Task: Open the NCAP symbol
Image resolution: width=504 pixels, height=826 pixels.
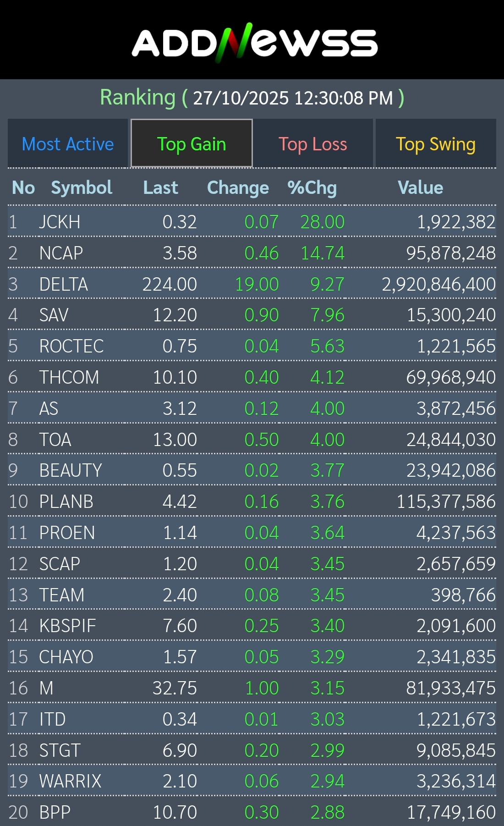Action: pos(61,253)
